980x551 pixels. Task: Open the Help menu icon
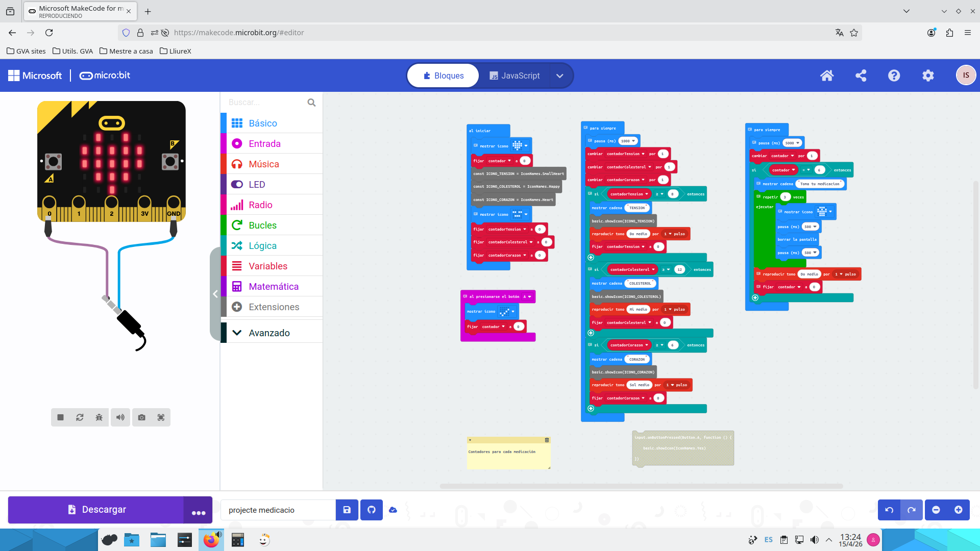(894, 76)
